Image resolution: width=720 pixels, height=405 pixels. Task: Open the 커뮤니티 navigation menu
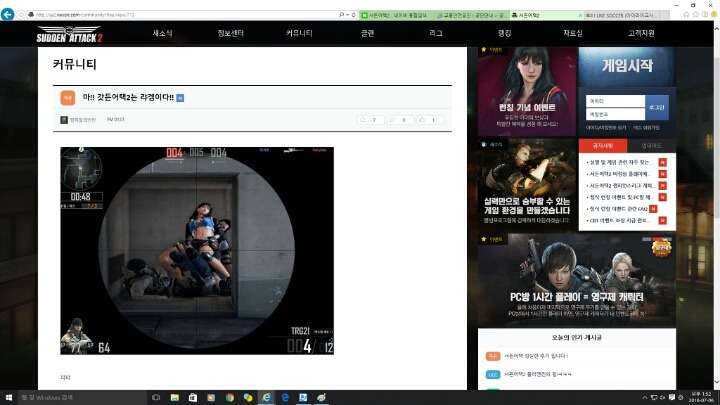(299, 33)
